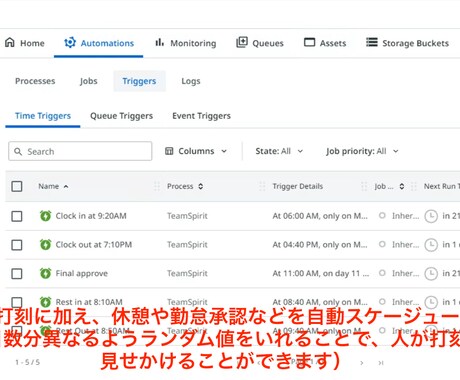This screenshot has height=380, width=460.
Task: Open the Jobs sub-tab
Action: [88, 81]
